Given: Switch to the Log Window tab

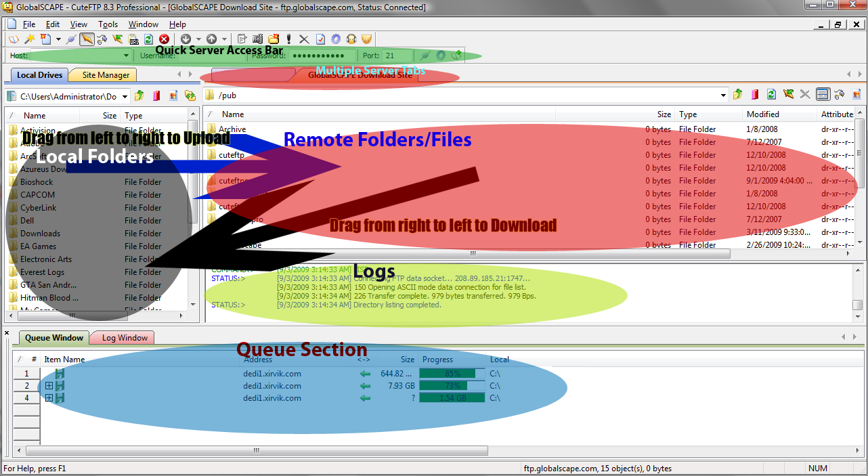Looking at the screenshot, I should click(125, 337).
